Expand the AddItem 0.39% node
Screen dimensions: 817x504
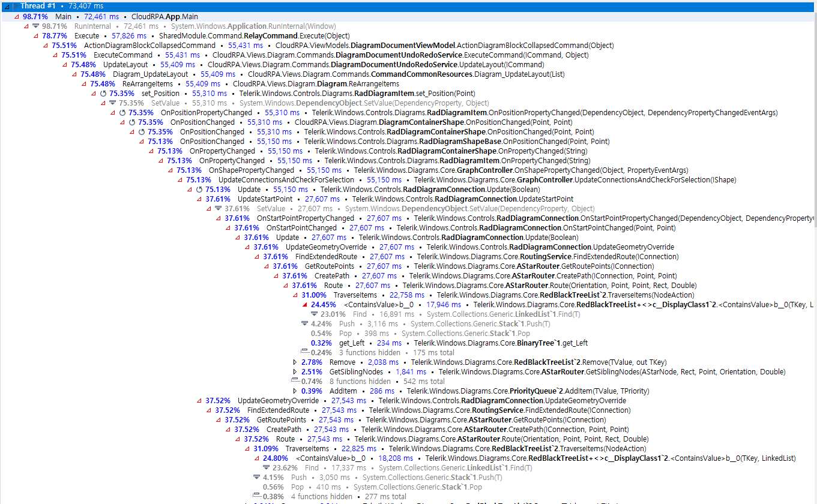295,391
